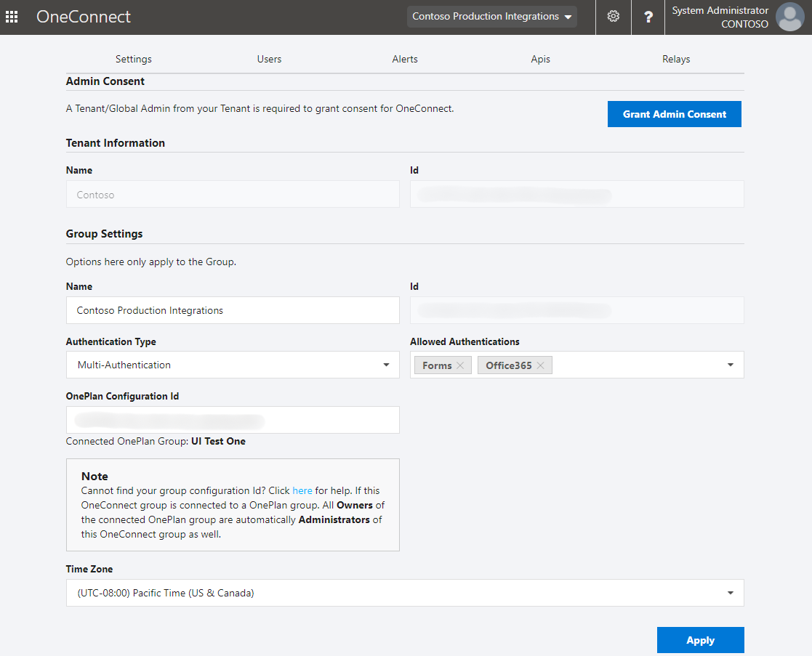
Task: Click the Admin Consent section heading
Action: (x=105, y=81)
